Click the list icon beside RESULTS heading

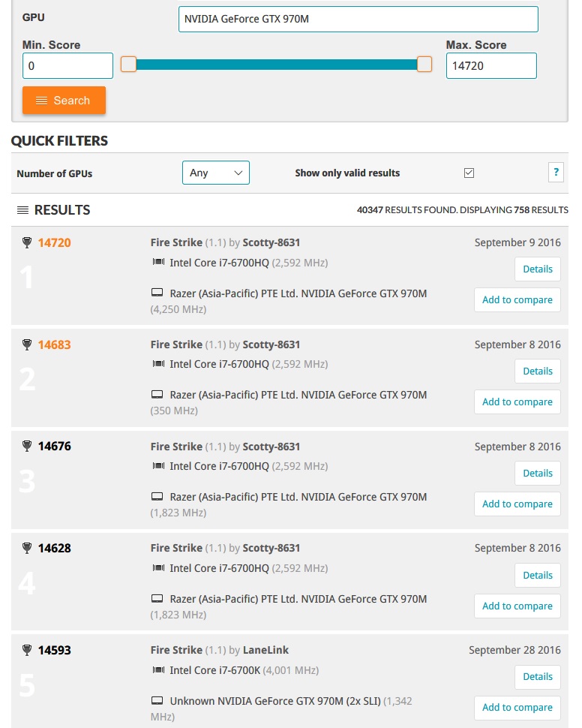tap(22, 210)
